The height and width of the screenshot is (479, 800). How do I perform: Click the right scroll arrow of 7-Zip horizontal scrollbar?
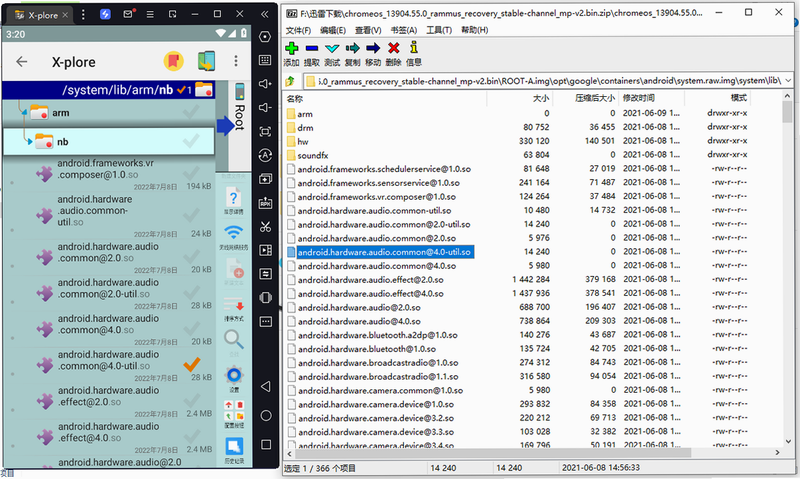778,452
